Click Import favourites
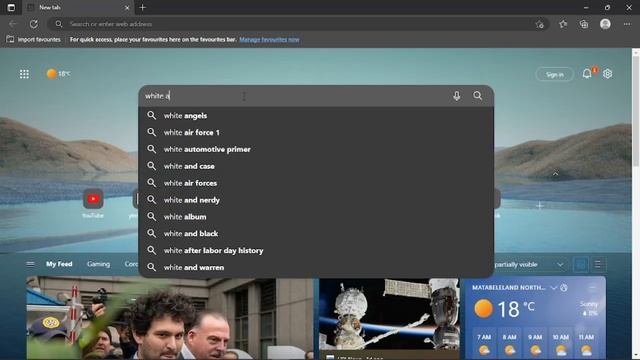 coord(34,40)
